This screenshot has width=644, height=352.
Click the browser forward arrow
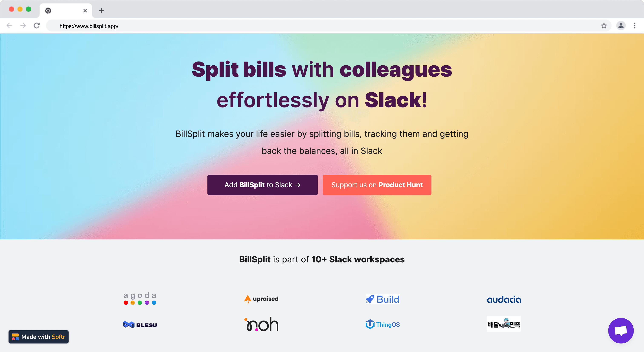[23, 26]
